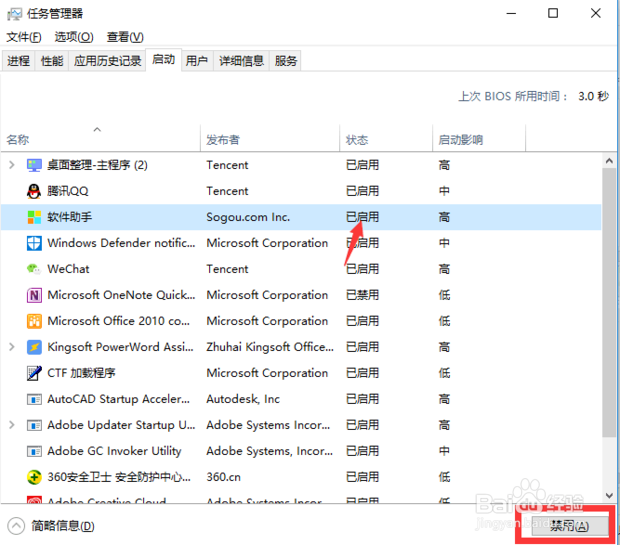Expand the 桌面整理-主程序 group

12,165
